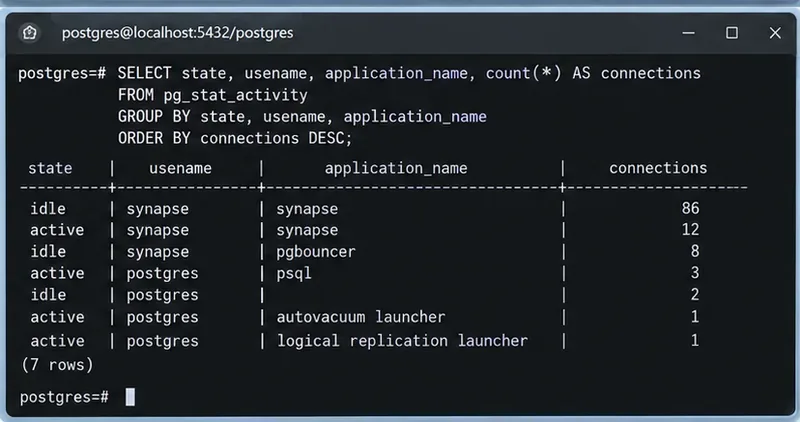Viewport: 800px width, 422px height.
Task: Click the connections value 86
Action: (x=690, y=208)
